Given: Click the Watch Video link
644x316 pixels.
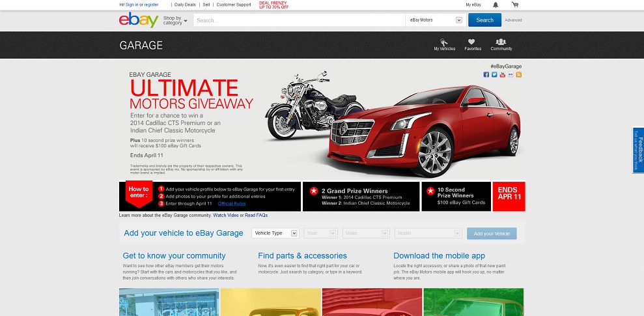Looking at the screenshot, I should (x=225, y=215).
